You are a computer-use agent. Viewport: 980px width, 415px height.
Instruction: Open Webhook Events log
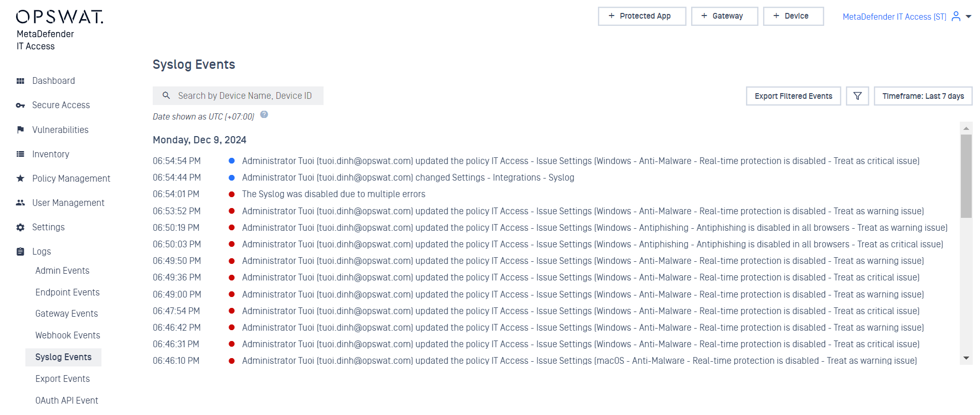pos(68,335)
